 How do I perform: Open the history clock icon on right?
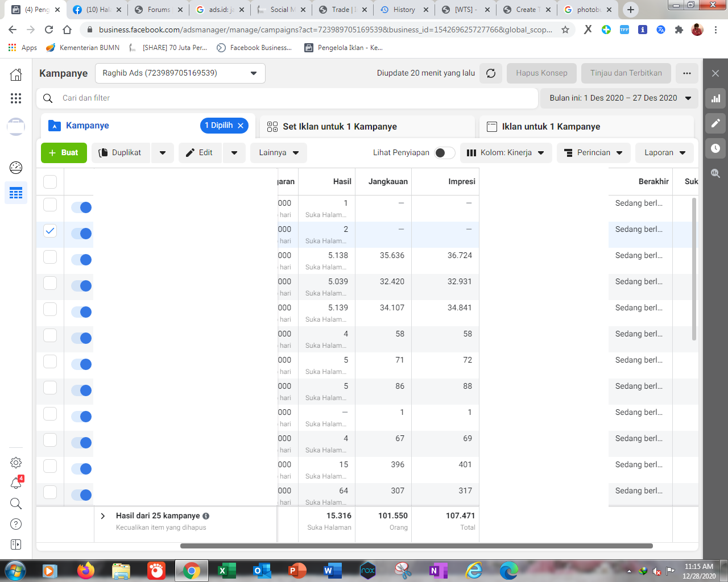pos(715,148)
